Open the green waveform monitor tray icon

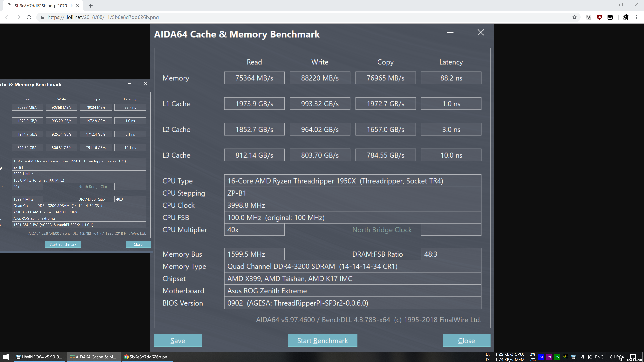pyautogui.click(x=565, y=357)
